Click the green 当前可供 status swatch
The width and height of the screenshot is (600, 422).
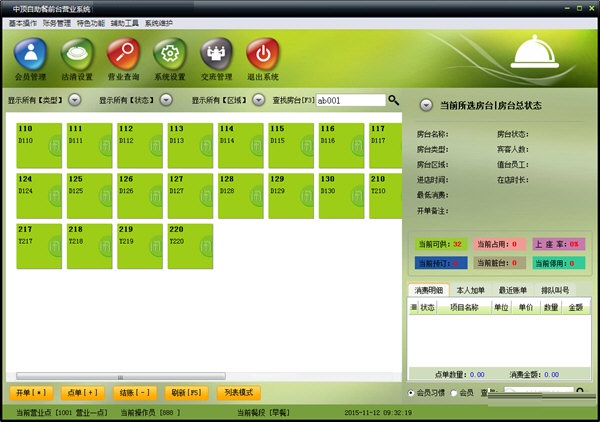pyautogui.click(x=440, y=244)
